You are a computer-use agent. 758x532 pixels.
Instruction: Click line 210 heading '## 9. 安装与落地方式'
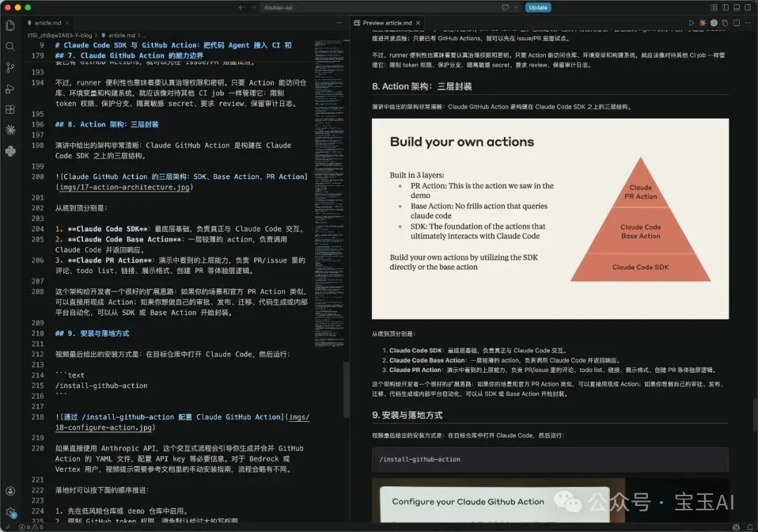(x=92, y=333)
